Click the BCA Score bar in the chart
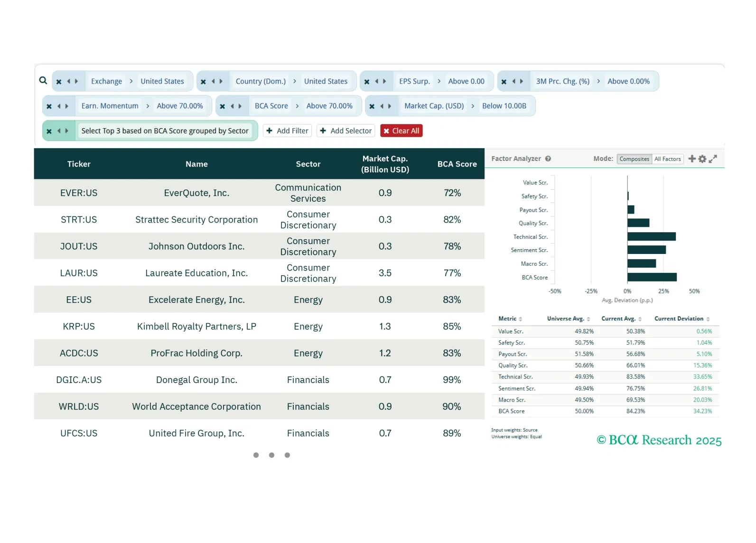 pyautogui.click(x=652, y=277)
